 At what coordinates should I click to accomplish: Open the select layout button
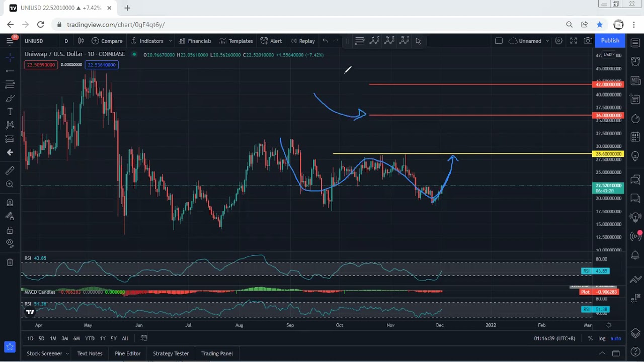[x=499, y=41]
